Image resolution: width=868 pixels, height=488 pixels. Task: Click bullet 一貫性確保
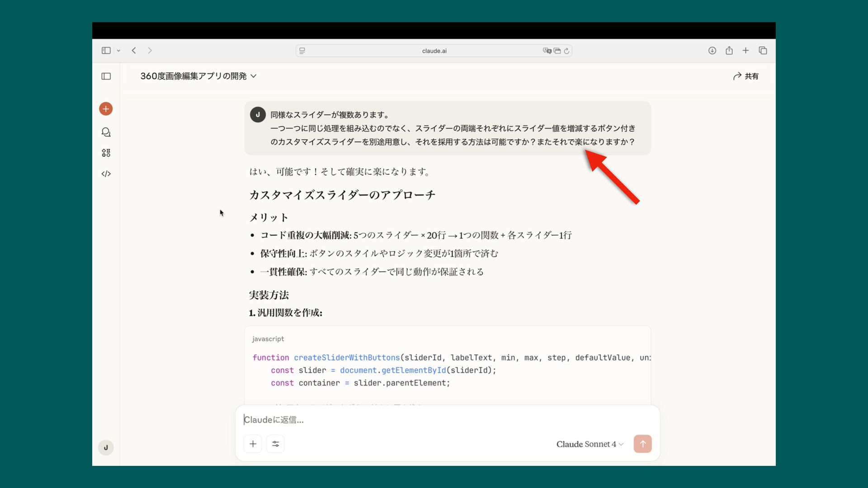(372, 272)
